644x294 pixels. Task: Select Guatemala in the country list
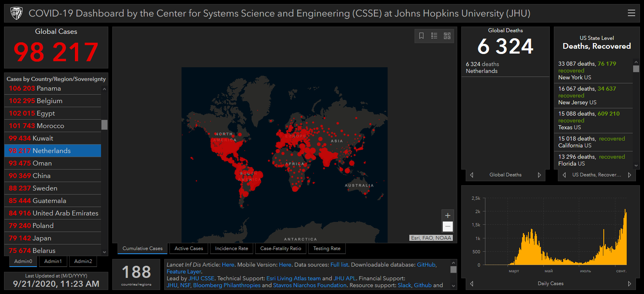tap(53, 201)
